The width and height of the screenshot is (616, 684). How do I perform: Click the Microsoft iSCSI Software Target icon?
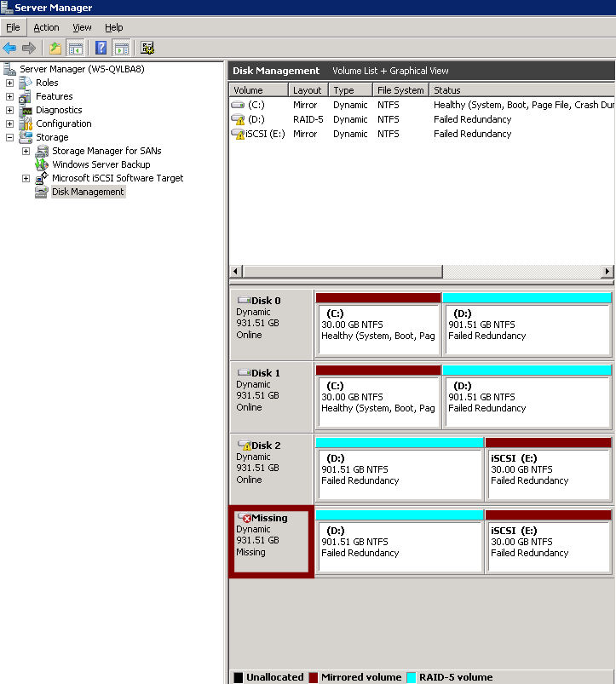pyautogui.click(x=42, y=178)
